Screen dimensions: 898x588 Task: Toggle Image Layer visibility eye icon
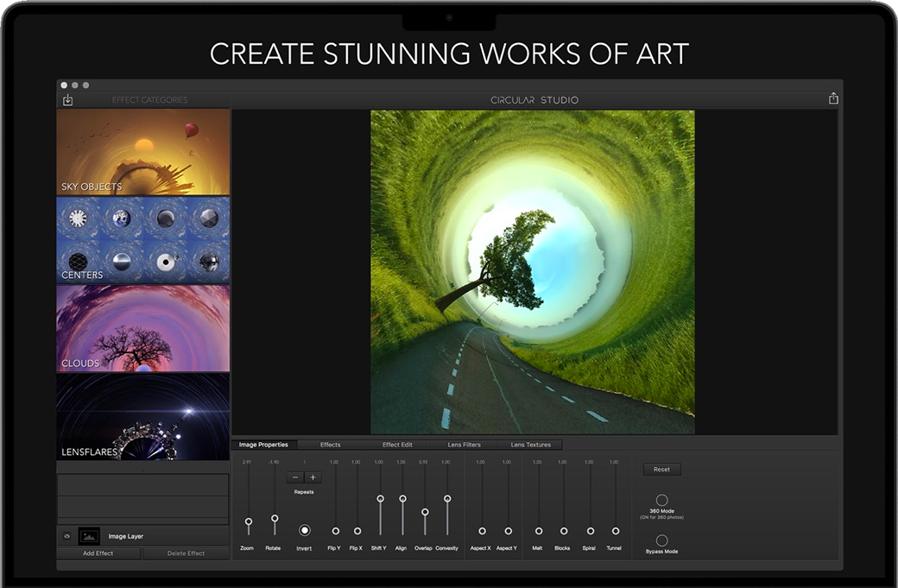tap(66, 536)
